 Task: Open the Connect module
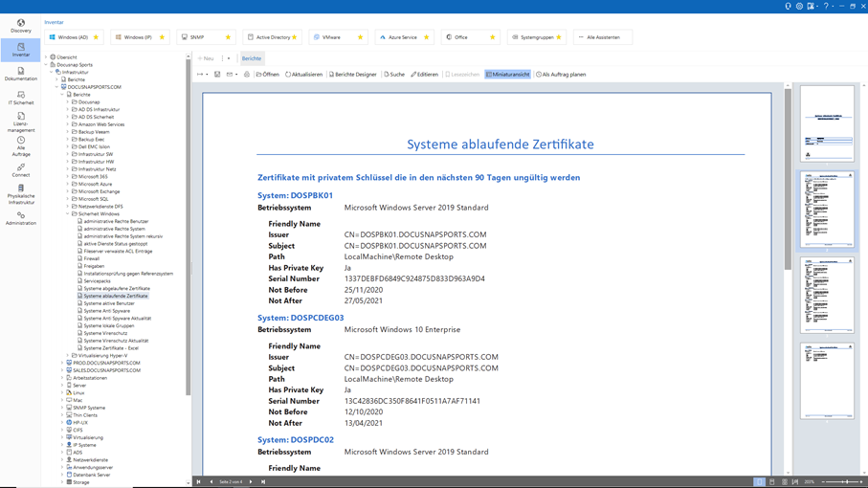coord(20,170)
